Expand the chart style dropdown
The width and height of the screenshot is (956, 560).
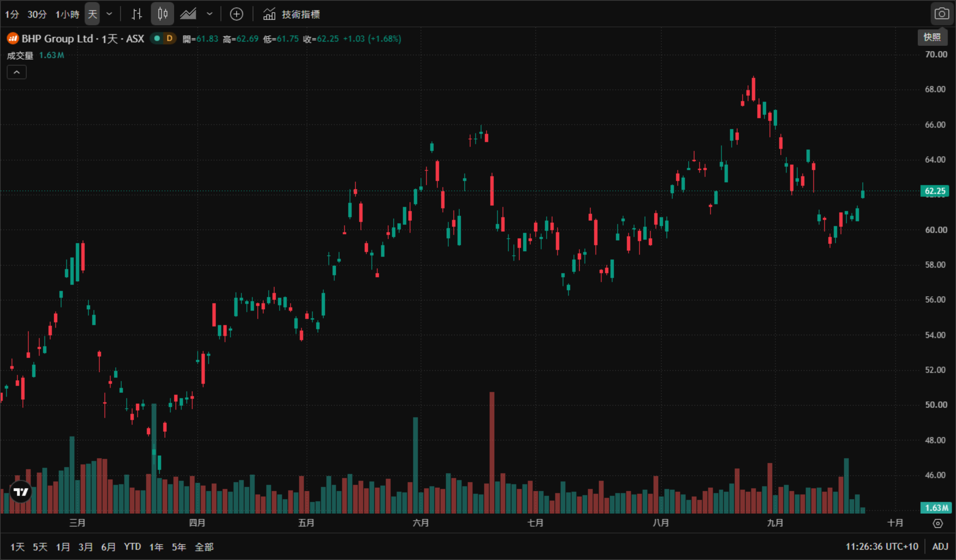(209, 14)
